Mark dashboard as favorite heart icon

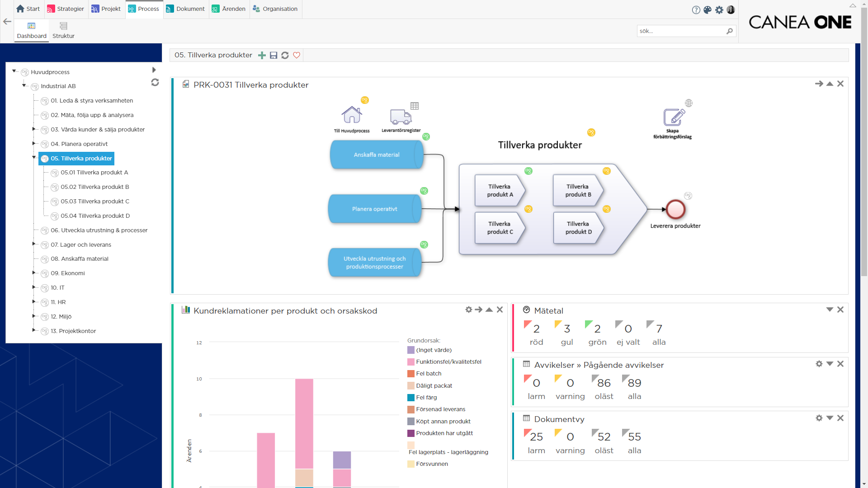[x=297, y=55]
